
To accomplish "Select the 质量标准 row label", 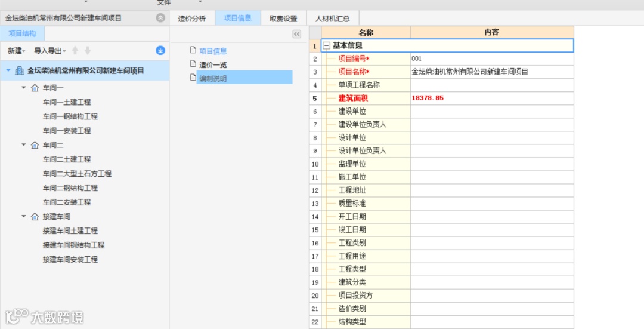I will point(352,204).
